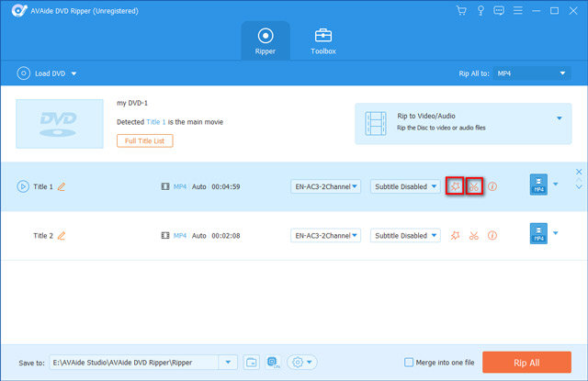Click the 00:04:59 duration of Title 1

(226, 186)
